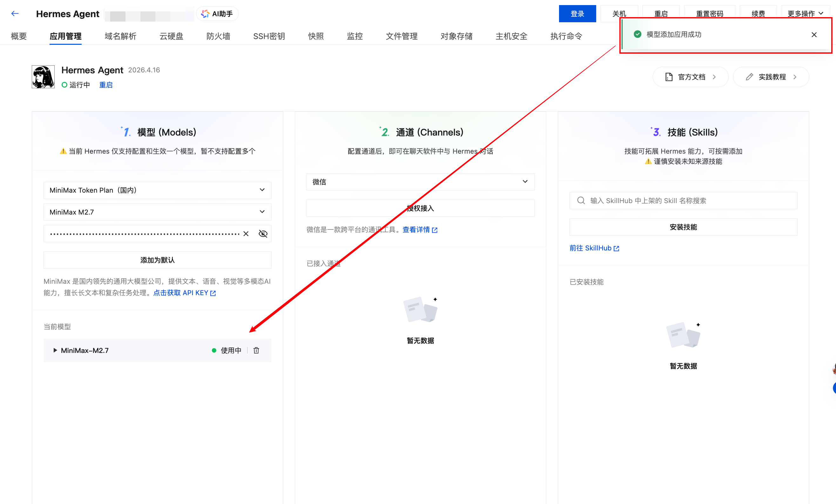Click the search icon in SkillHub field
This screenshot has height=504, width=836.
[581, 200]
